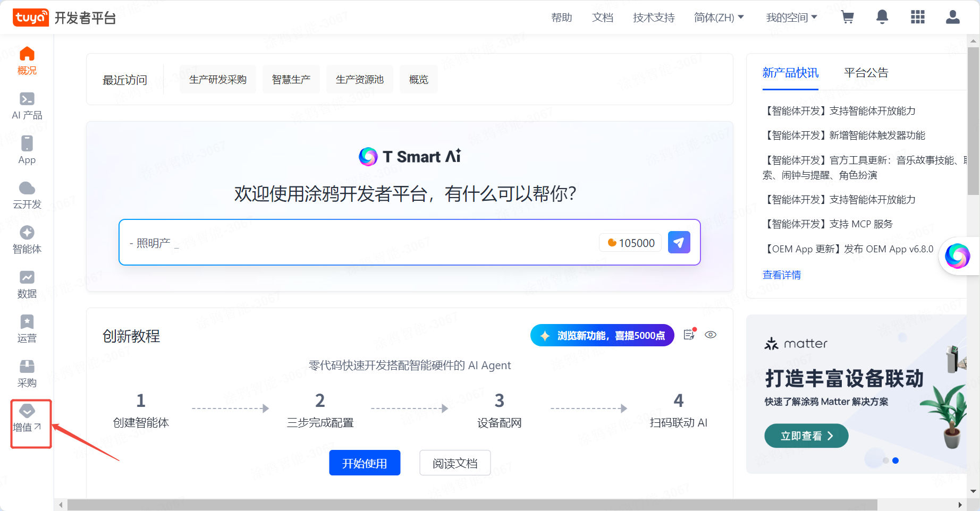Click the horizontal scrollbar thumb
The height and width of the screenshot is (511, 980).
coord(472,505)
